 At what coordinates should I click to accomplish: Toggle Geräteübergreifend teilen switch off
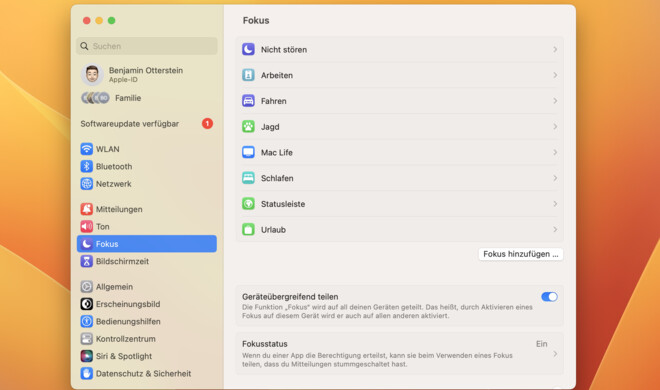549,297
